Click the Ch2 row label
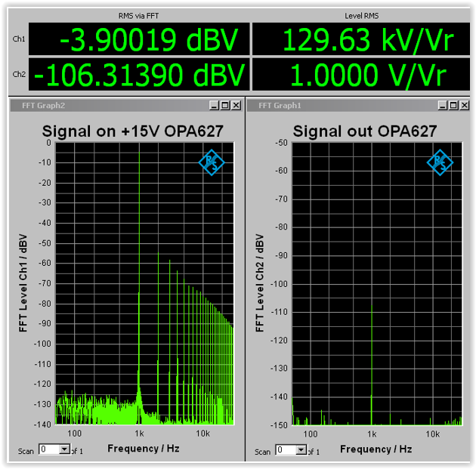476x469 pixels. [x=19, y=74]
